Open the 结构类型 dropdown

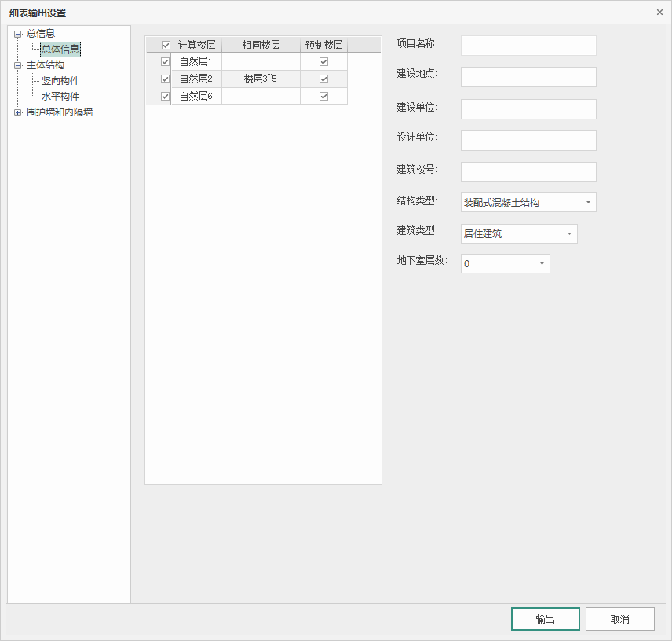pos(528,203)
